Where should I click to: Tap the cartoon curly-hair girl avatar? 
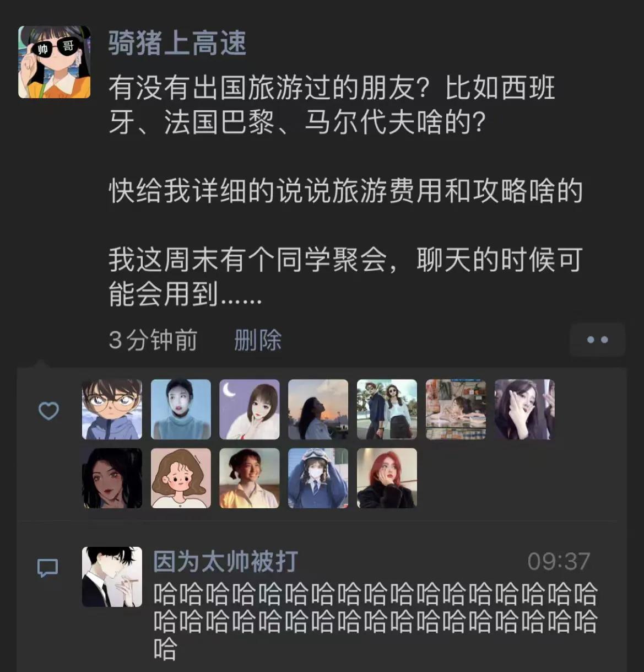181,478
